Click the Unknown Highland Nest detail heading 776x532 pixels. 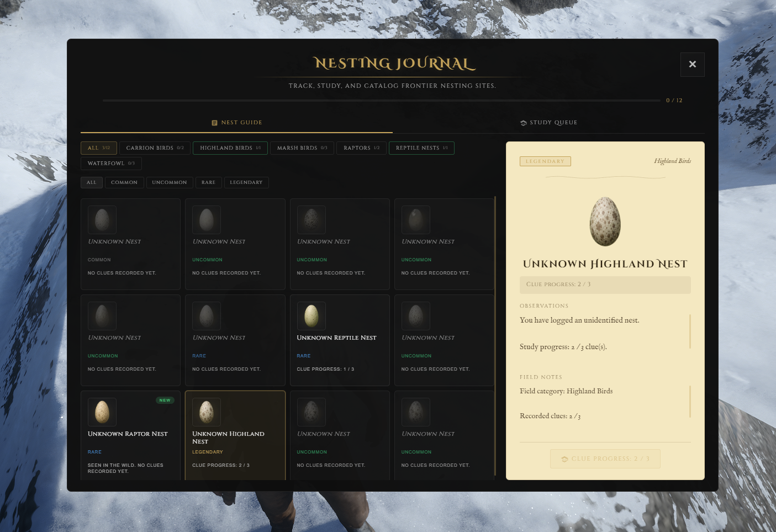tap(605, 264)
